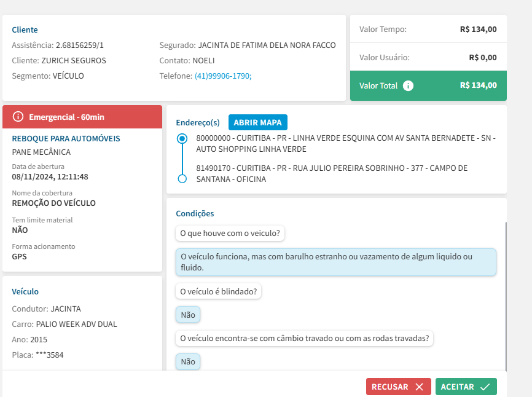The width and height of the screenshot is (532, 397).
Task: Decline the service with Recusar button
Action: pyautogui.click(x=398, y=387)
